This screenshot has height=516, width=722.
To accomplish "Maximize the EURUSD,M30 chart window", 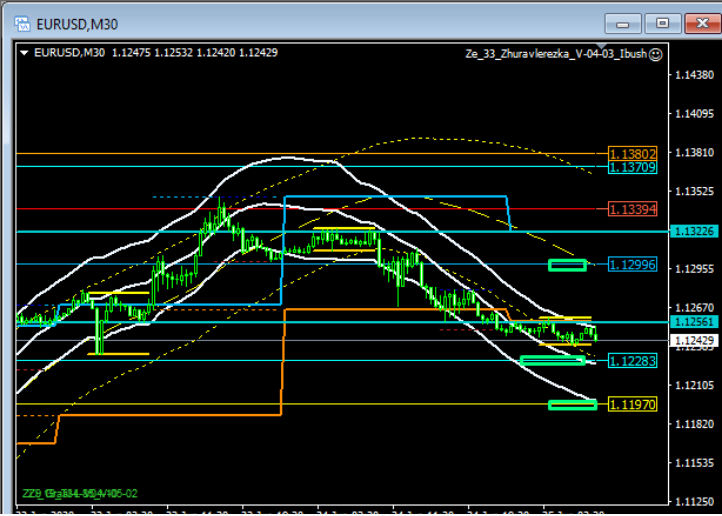I will pyautogui.click(x=661, y=21).
